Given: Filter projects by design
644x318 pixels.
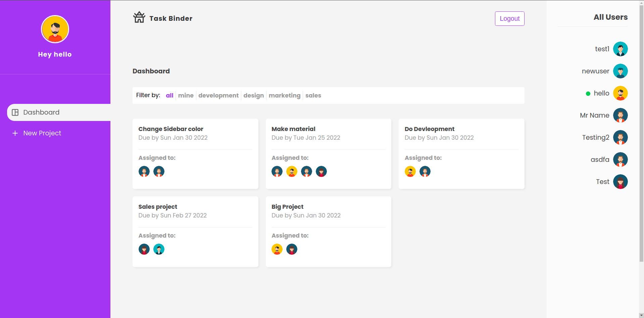Looking at the screenshot, I should click(x=253, y=96).
